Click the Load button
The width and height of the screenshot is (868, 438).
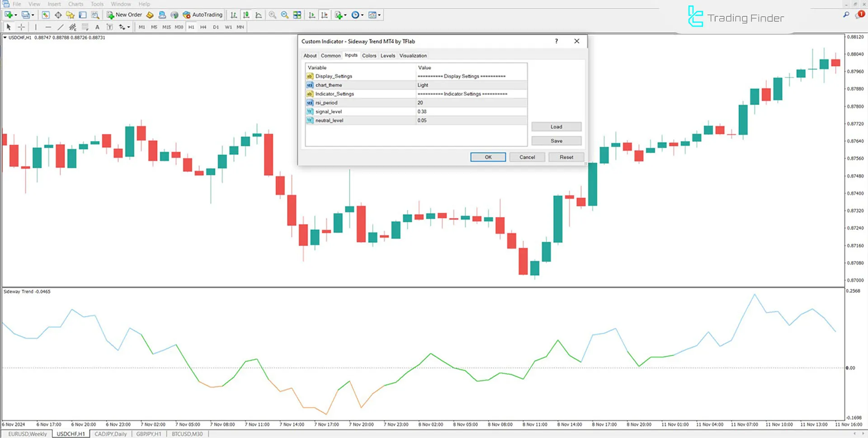[x=556, y=126]
